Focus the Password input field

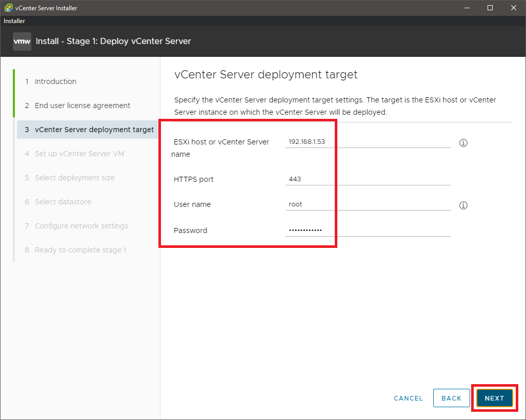point(368,230)
